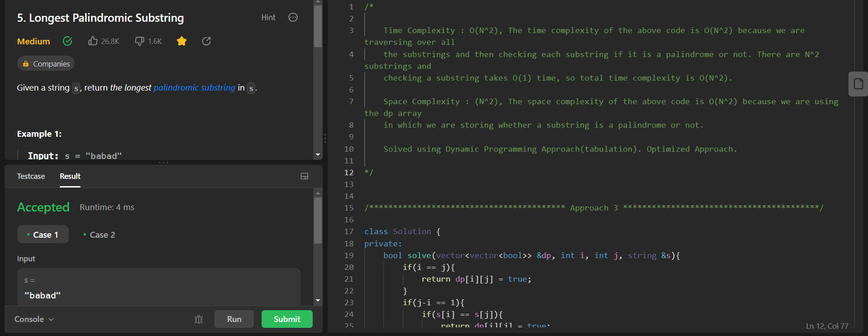868x336 pixels.
Task: Click the if(j-i == 1){ code line
Action: pyautogui.click(x=434, y=302)
